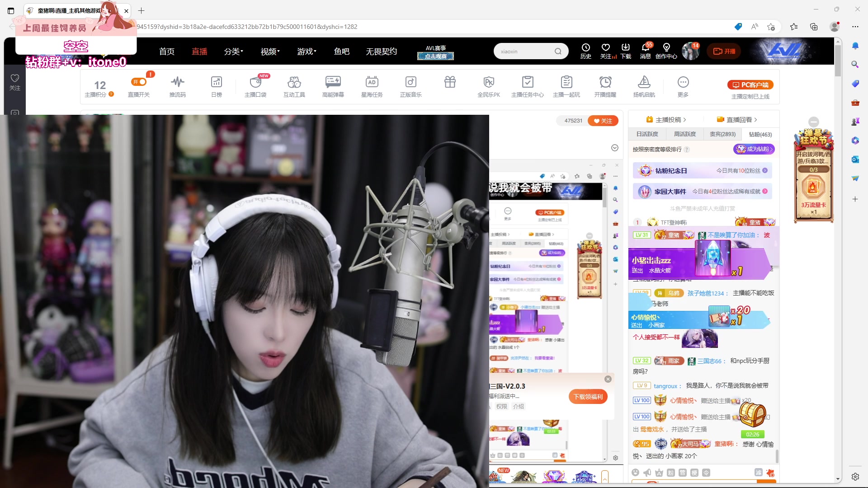Click the 主播积分 help question mark
Viewport: 868px width, 488px height.
[x=111, y=94]
